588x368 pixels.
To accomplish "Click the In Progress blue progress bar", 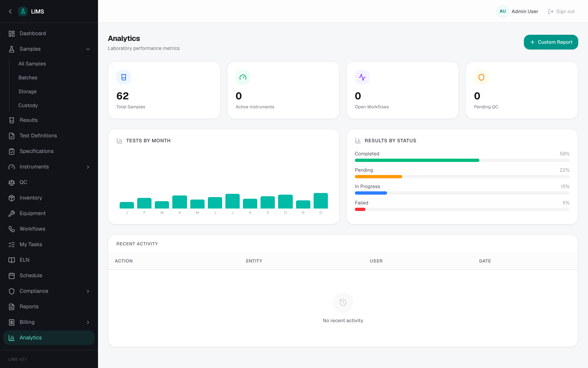I will (x=371, y=193).
